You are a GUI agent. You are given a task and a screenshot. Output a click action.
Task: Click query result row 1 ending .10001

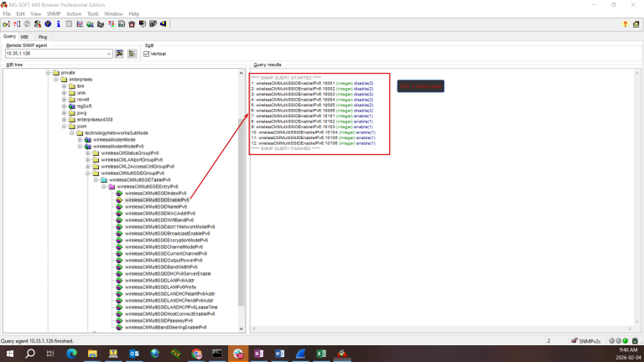312,83
